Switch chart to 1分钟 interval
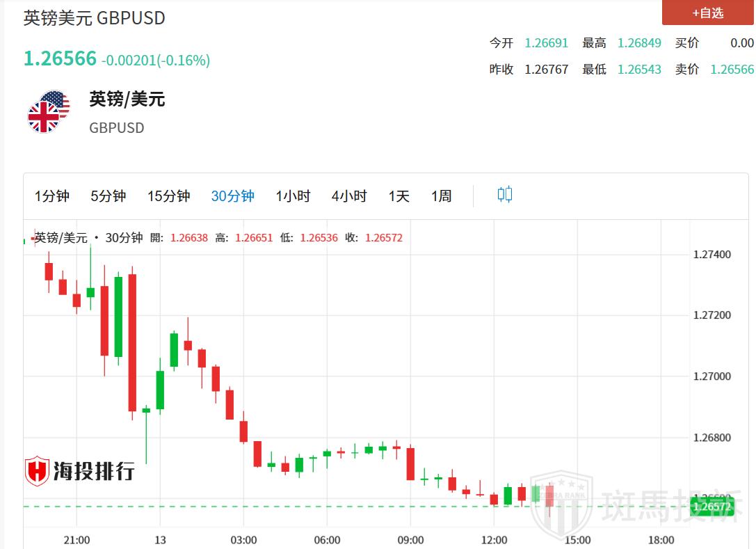756x549 pixels. (52, 196)
